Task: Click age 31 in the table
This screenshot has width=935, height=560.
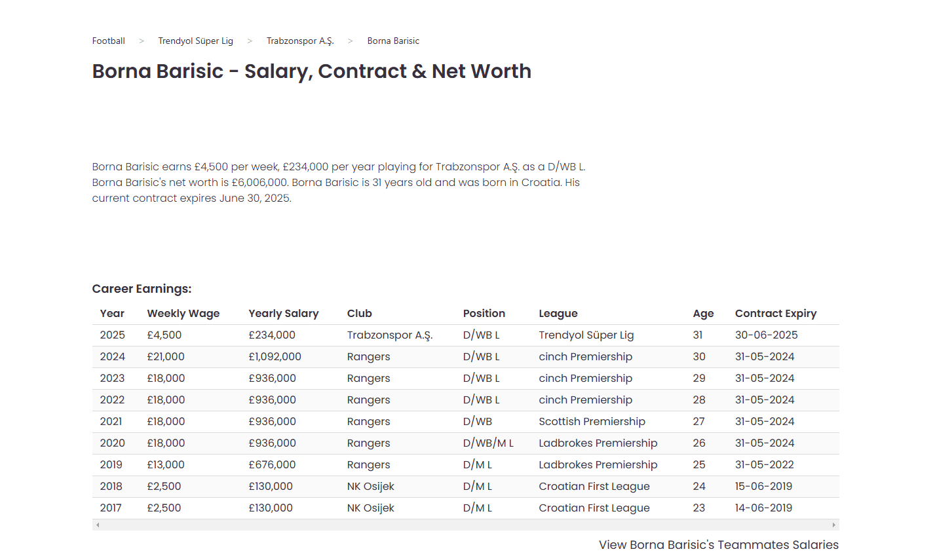Action: [x=698, y=335]
